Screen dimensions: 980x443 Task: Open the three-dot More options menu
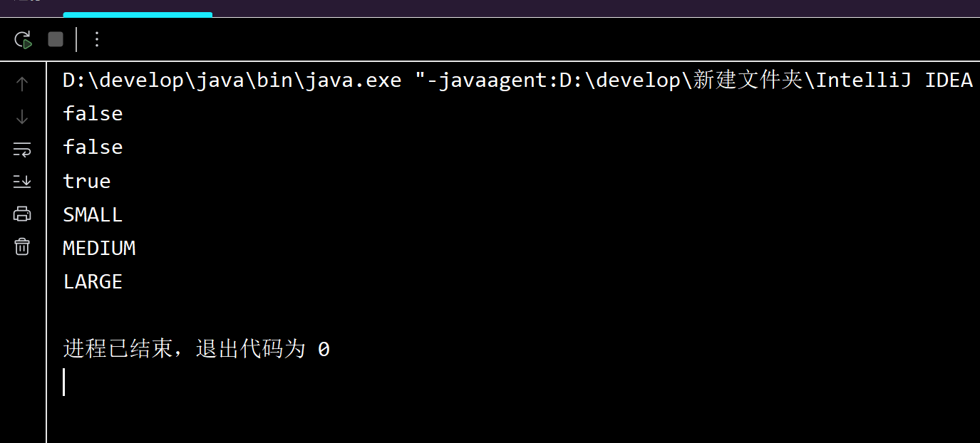[x=98, y=39]
